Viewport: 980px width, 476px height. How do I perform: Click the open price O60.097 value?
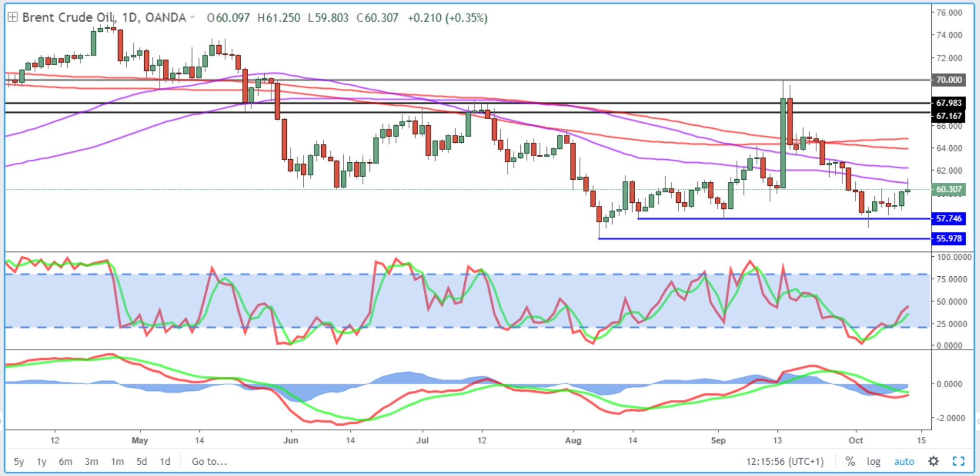click(x=228, y=18)
